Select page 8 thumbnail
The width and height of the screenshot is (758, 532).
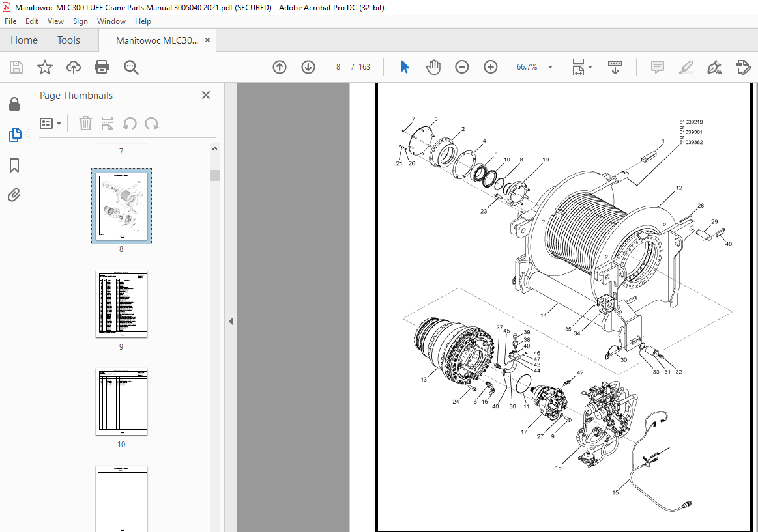[x=121, y=206]
